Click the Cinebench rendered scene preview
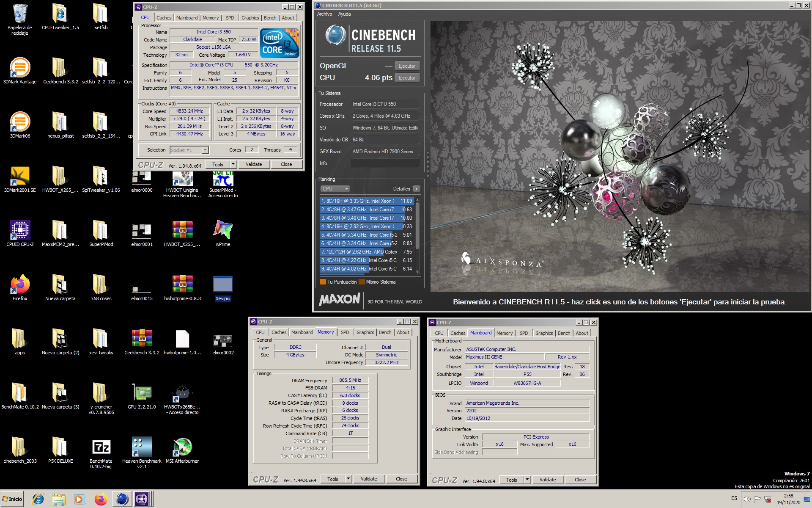 (620, 156)
